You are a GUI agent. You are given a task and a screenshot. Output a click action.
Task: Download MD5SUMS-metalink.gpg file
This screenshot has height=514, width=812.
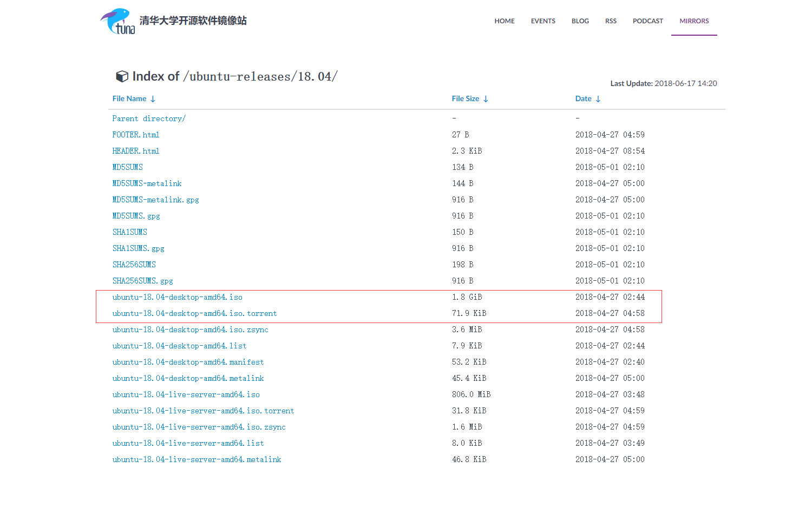[x=155, y=200]
